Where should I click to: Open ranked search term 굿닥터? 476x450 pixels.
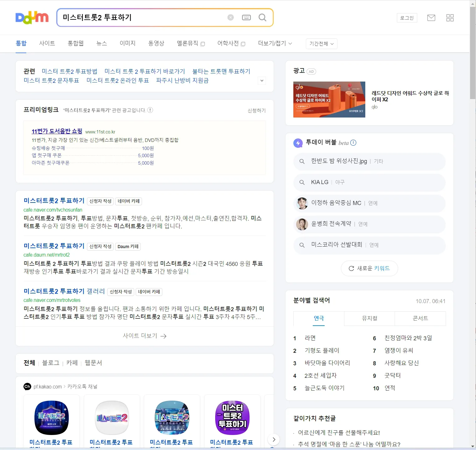point(392,375)
